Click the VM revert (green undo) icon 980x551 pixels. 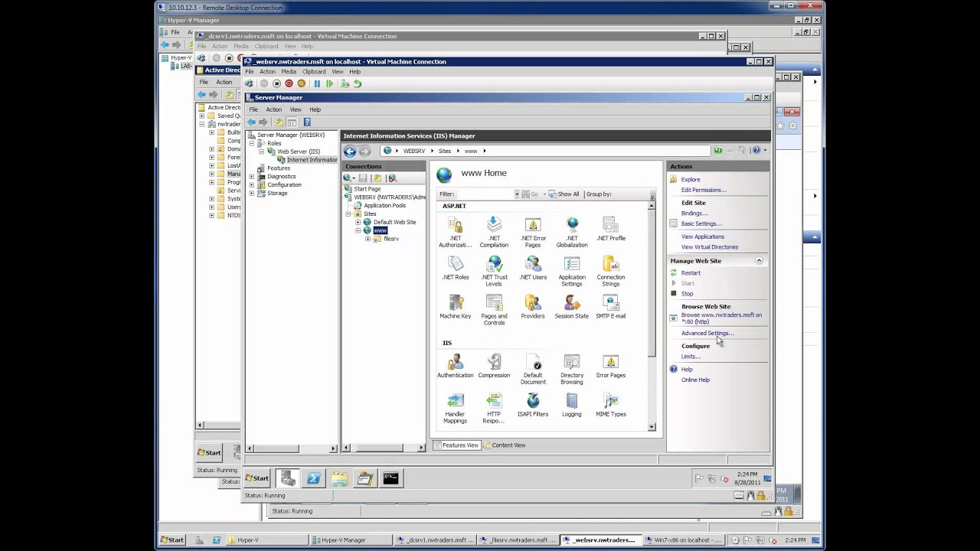click(x=358, y=84)
